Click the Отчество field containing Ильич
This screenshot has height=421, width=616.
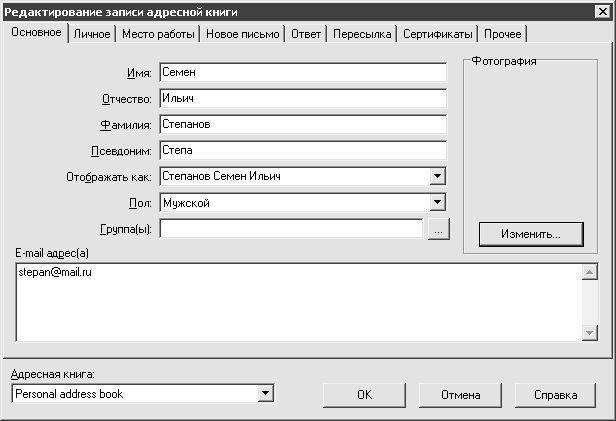pos(303,98)
